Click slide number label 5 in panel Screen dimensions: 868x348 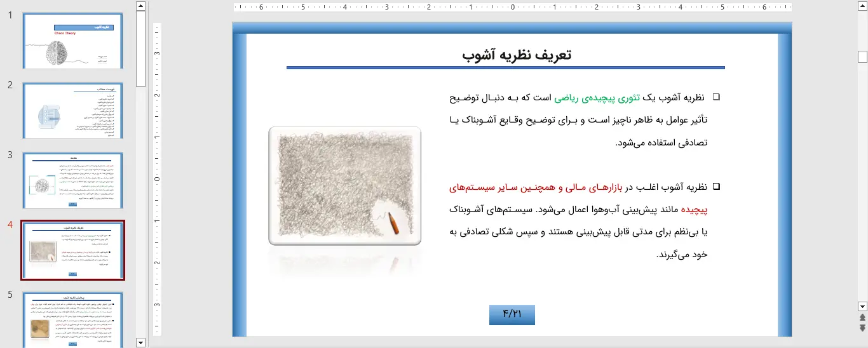coord(10,294)
